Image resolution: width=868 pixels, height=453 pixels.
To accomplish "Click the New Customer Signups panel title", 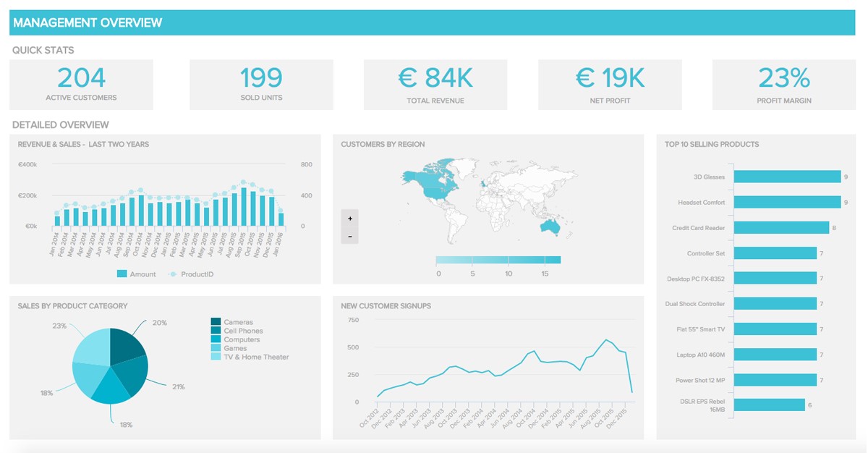I will pyautogui.click(x=386, y=306).
